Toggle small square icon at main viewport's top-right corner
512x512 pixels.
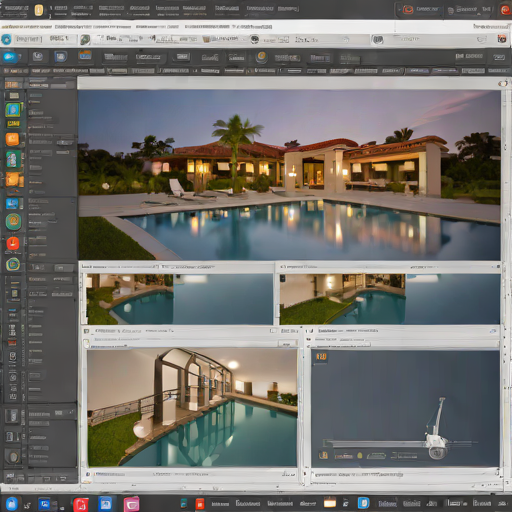pos(502,84)
